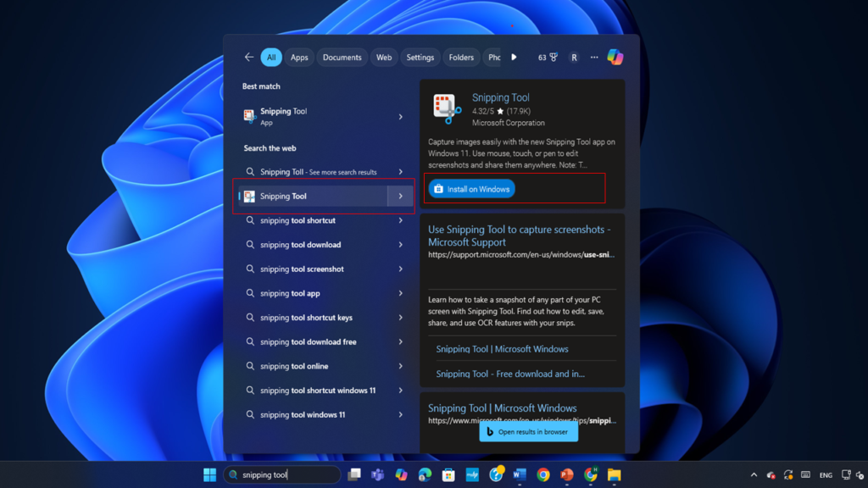Launch Microsoft Edge from the taskbar
The image size is (868, 488).
[426, 474]
